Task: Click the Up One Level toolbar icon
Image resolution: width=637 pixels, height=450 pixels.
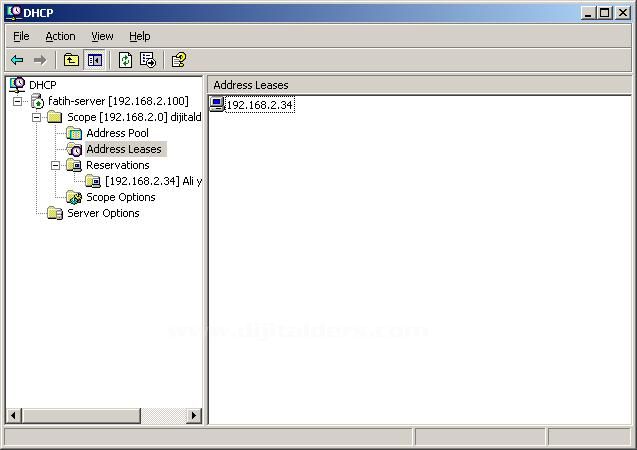Action: [71, 60]
